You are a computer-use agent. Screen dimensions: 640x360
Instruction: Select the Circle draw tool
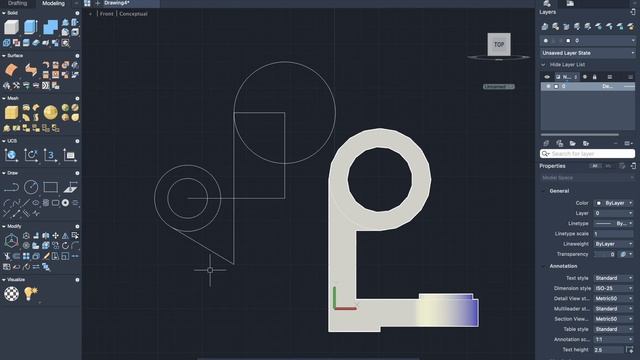click(x=31, y=187)
